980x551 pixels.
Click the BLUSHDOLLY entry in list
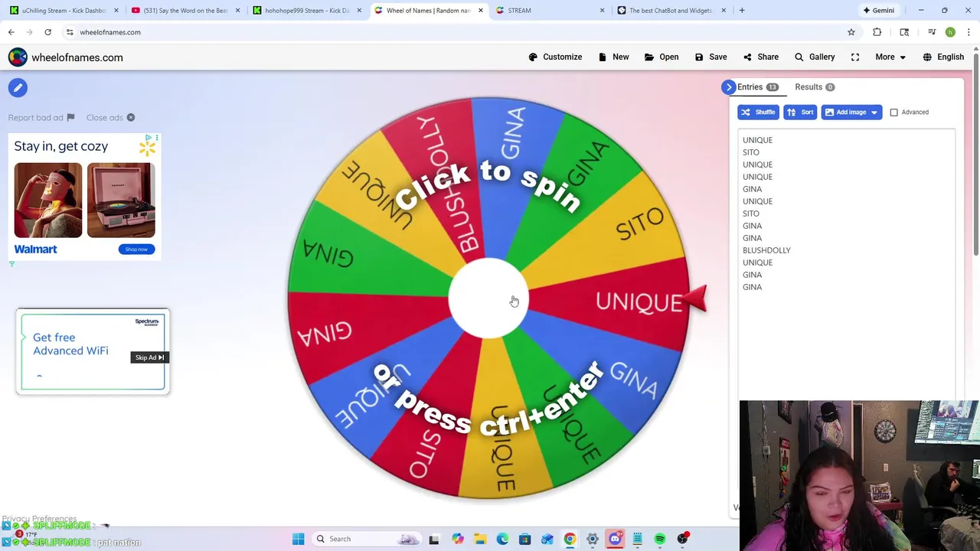point(766,250)
